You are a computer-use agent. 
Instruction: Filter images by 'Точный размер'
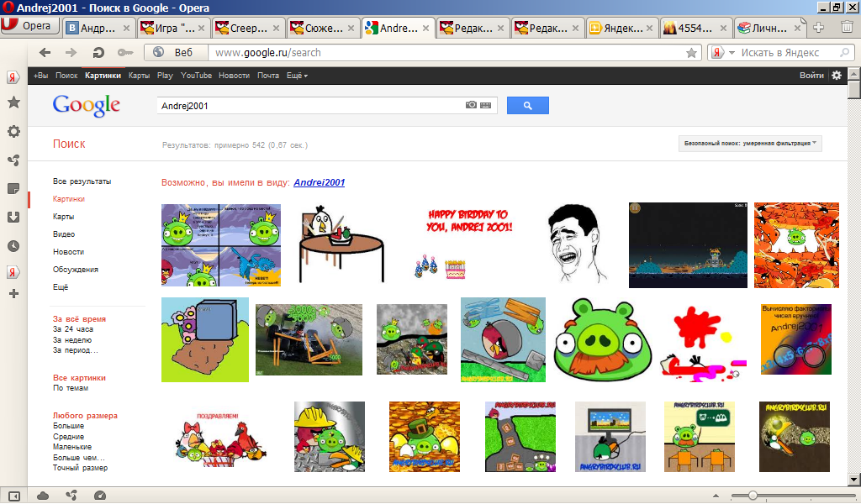pos(80,468)
